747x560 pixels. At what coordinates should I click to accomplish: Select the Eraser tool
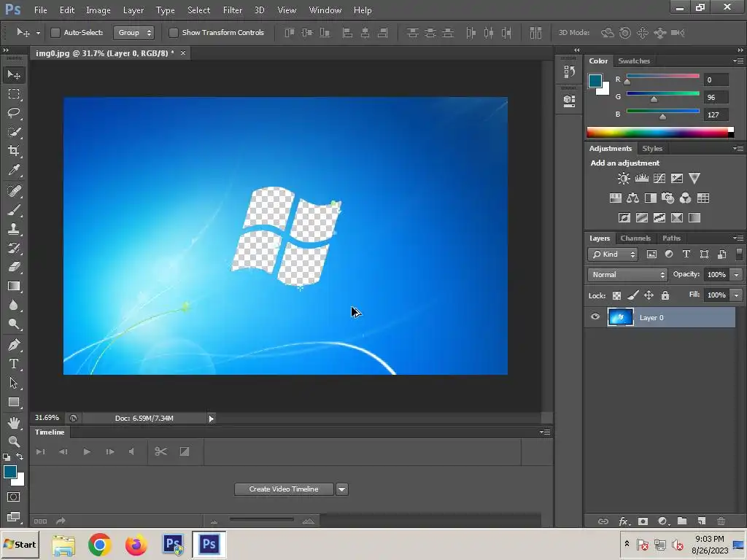click(x=14, y=267)
